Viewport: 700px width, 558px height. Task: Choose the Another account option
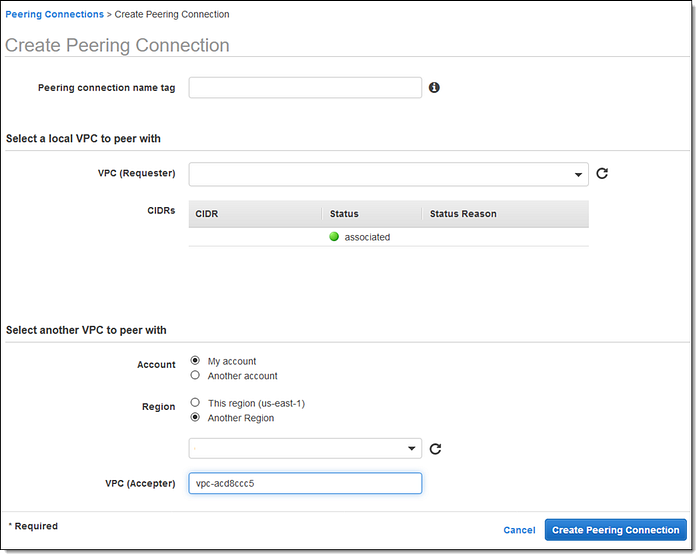[195, 376]
